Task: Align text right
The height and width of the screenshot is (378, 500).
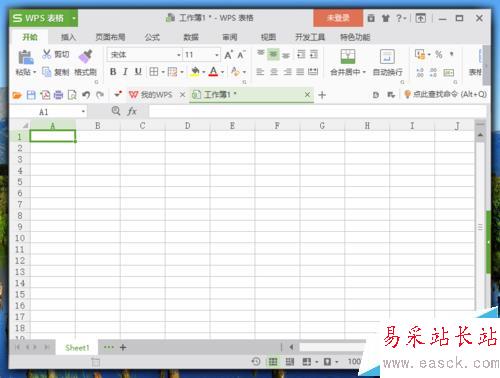Action: tap(287, 72)
